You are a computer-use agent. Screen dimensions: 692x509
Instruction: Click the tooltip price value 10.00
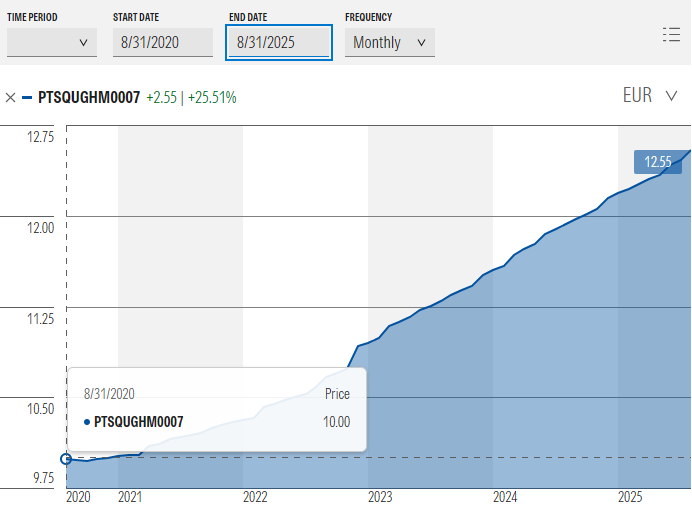(336, 422)
